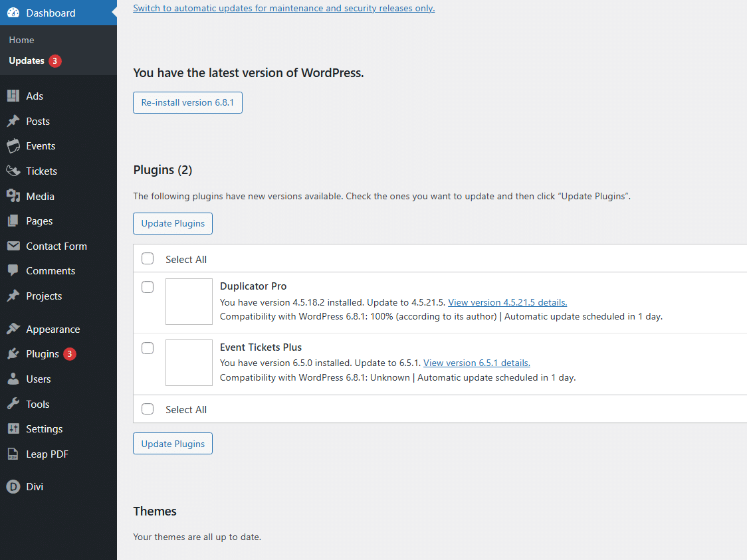Click the Leap PDF document icon

(x=13, y=454)
